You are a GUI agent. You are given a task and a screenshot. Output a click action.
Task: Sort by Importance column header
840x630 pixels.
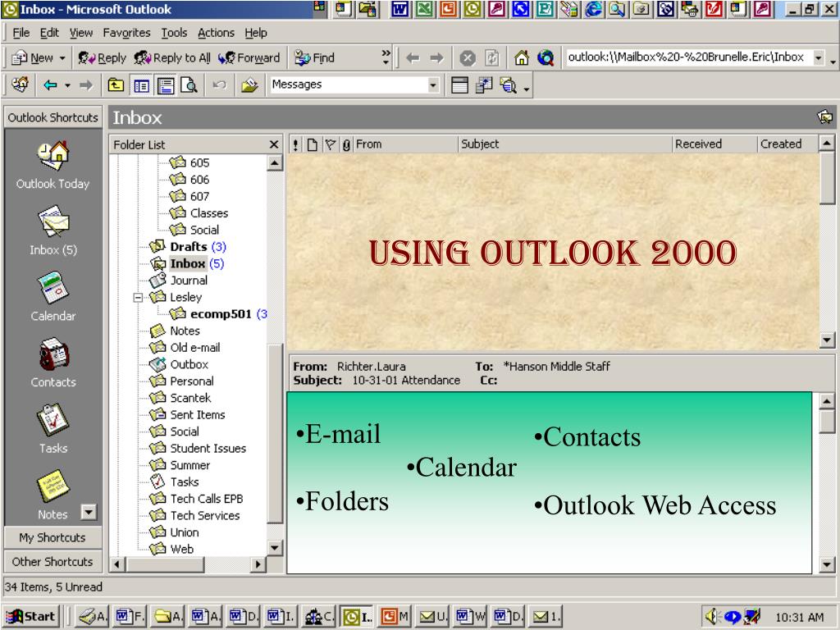[x=295, y=144]
